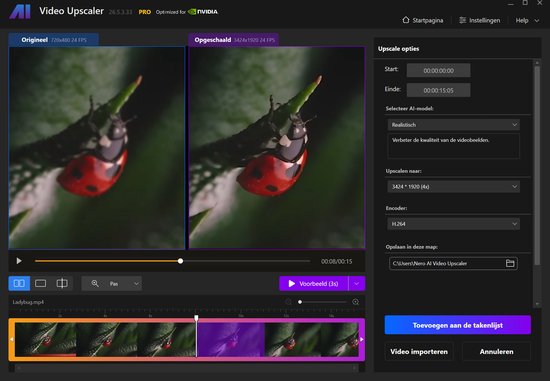
Task: Adjust the timeline zoom slider handle
Action: point(300,302)
